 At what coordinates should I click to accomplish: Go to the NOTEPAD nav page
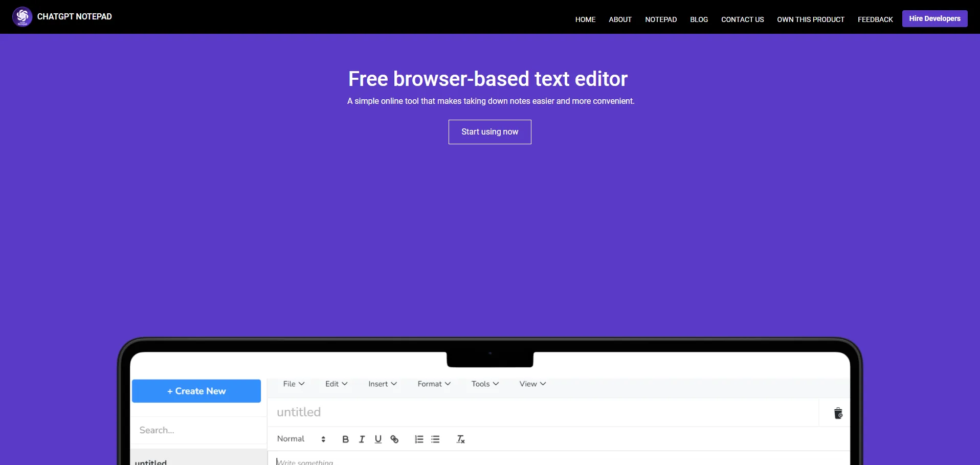tap(660, 19)
